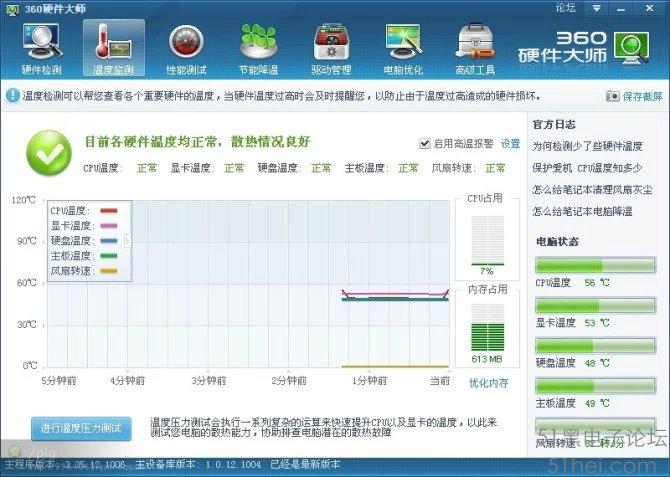Click the green checkmark status icon

(49, 153)
